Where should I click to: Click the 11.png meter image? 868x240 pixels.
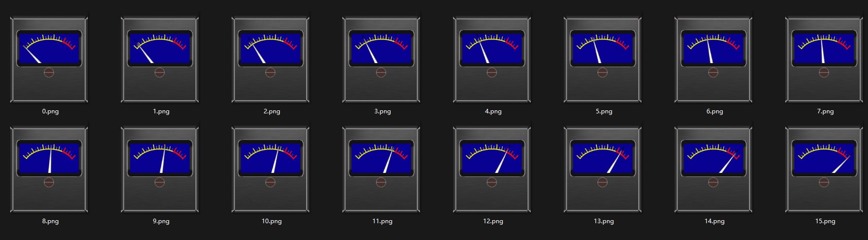point(381,169)
